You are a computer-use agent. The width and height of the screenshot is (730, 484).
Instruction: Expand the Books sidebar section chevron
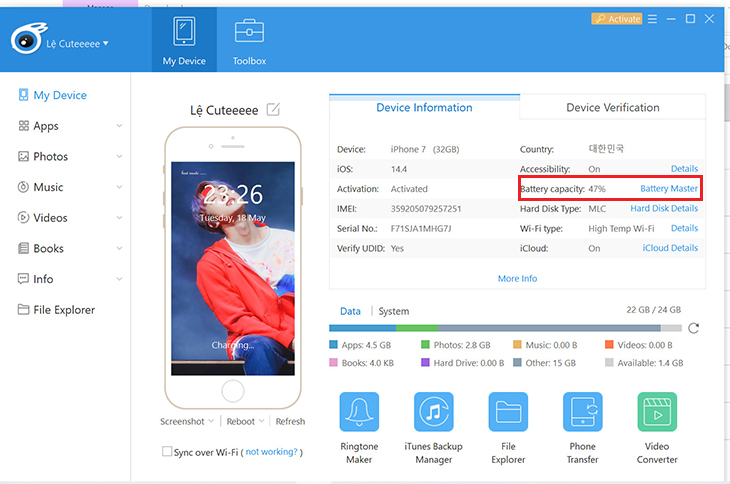(x=119, y=248)
